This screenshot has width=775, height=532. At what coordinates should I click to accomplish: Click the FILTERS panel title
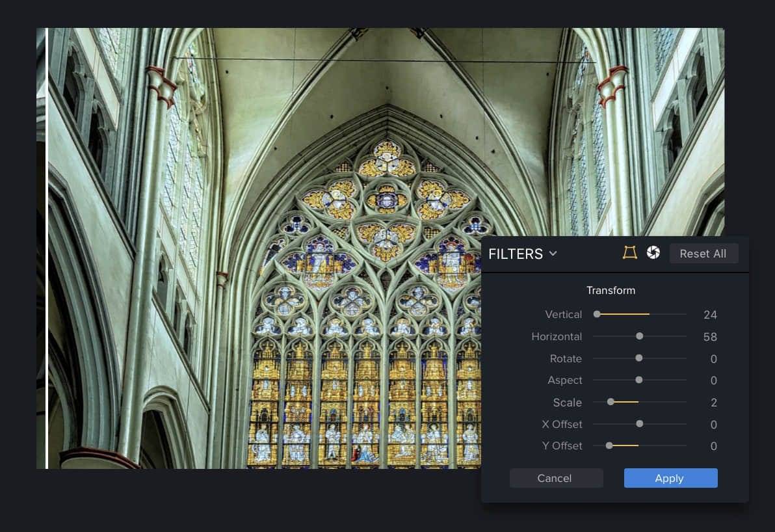pyautogui.click(x=516, y=254)
